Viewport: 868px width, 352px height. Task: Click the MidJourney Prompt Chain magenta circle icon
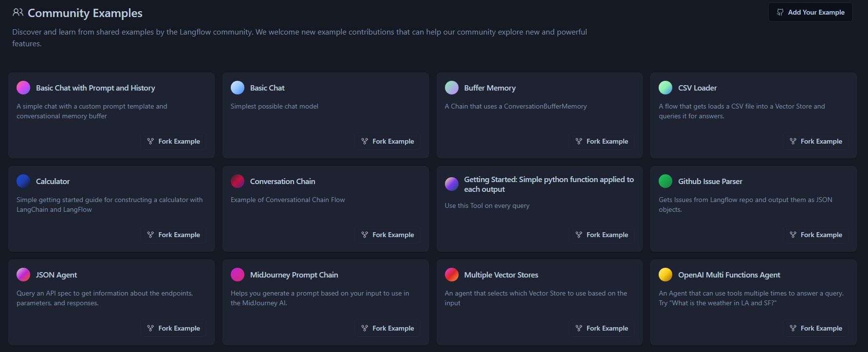click(x=238, y=275)
